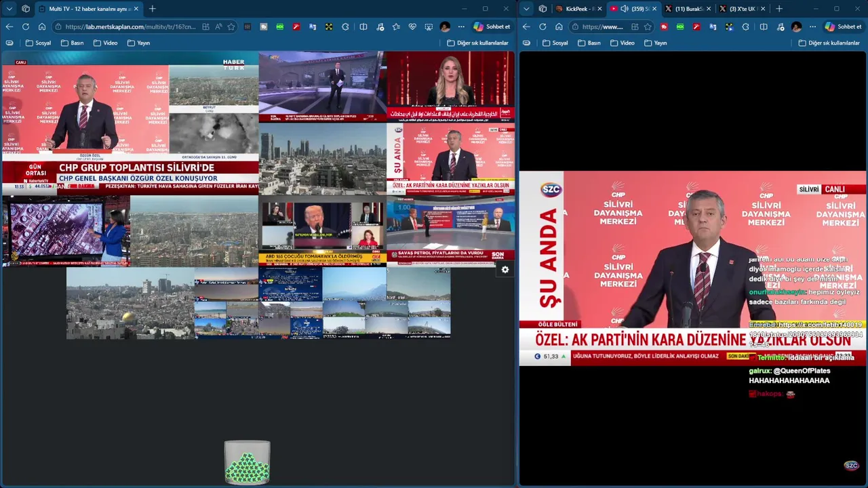Open Settings and more in right window

coord(812,26)
